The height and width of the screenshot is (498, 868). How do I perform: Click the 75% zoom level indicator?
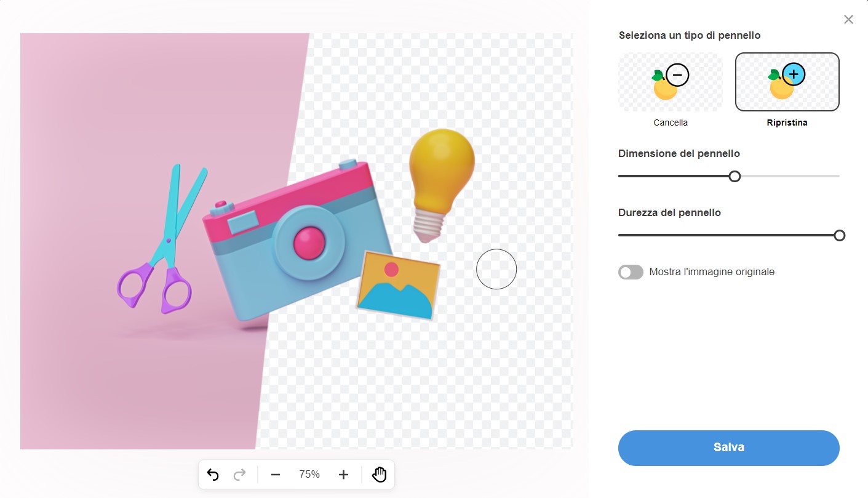click(x=309, y=475)
